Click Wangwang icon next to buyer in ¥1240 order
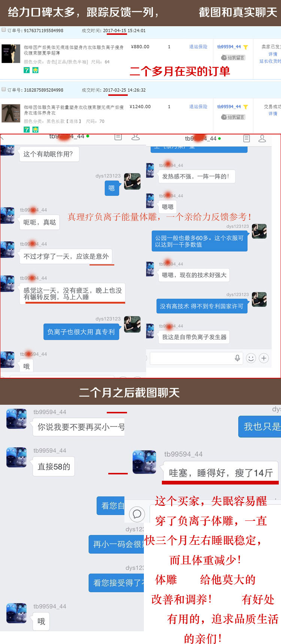 (245, 107)
